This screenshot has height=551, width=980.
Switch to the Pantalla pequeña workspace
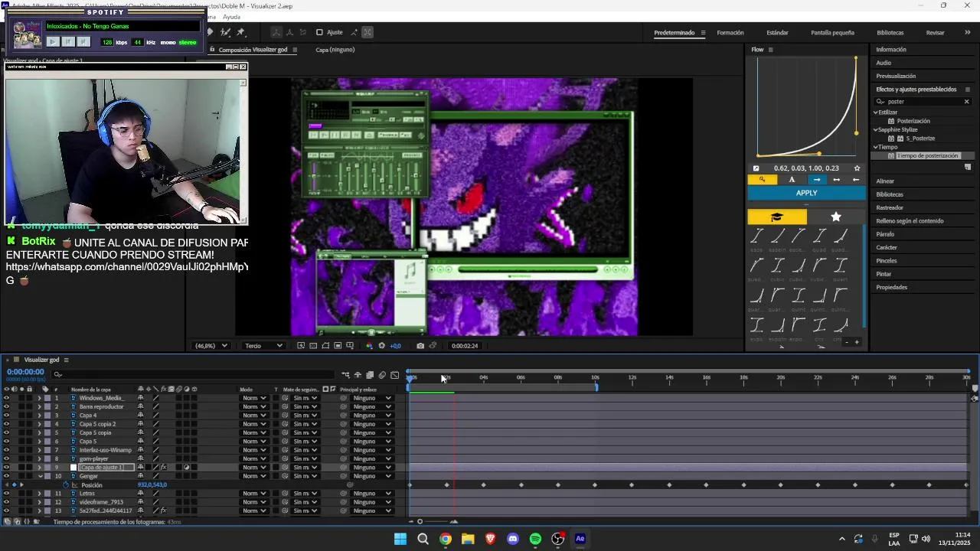point(832,33)
